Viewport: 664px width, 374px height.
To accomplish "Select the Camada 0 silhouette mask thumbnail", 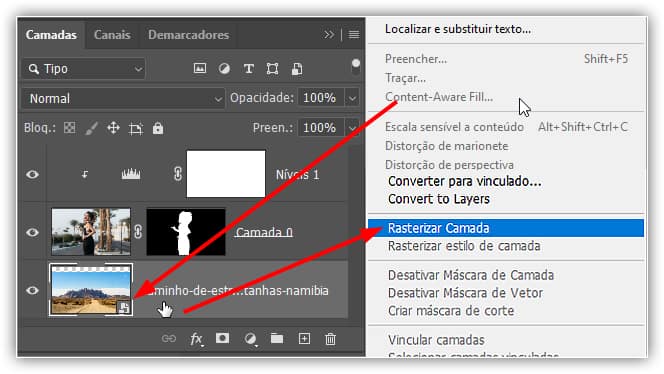I will (186, 232).
